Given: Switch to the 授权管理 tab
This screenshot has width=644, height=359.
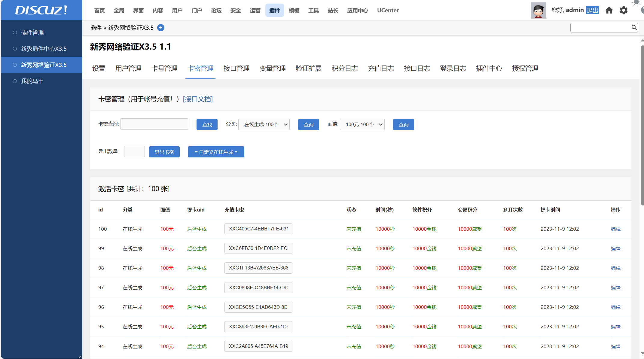Looking at the screenshot, I should click(x=525, y=68).
